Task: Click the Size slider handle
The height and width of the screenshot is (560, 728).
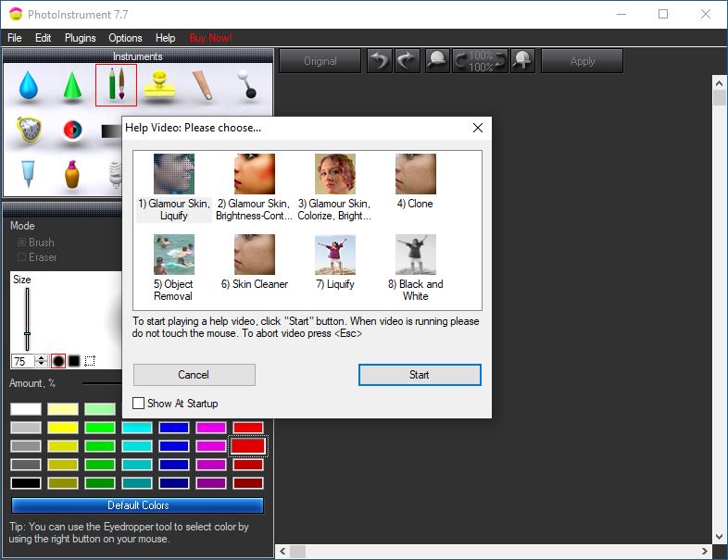Action: (x=28, y=334)
